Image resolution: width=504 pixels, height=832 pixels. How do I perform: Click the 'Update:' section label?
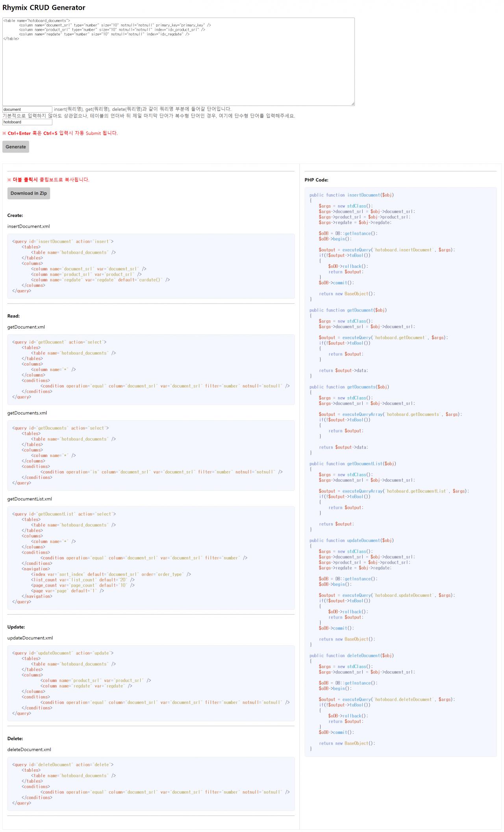point(16,627)
